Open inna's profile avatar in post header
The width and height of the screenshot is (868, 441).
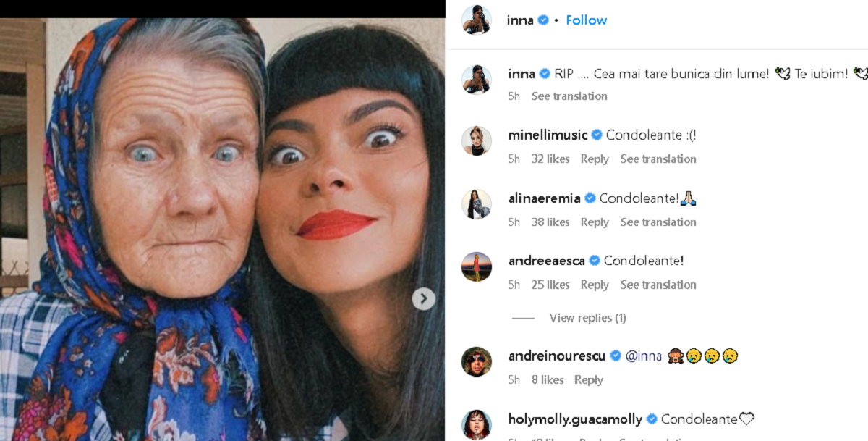[477, 20]
